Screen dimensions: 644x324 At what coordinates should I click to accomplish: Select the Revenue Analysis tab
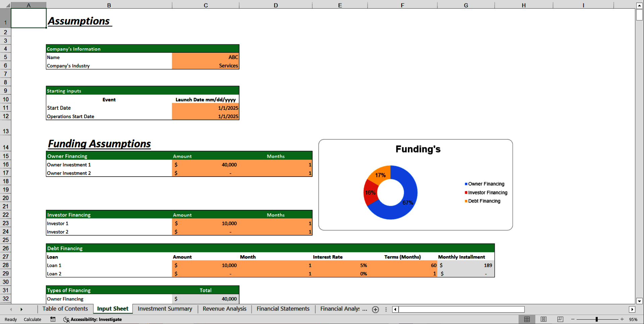point(224,309)
